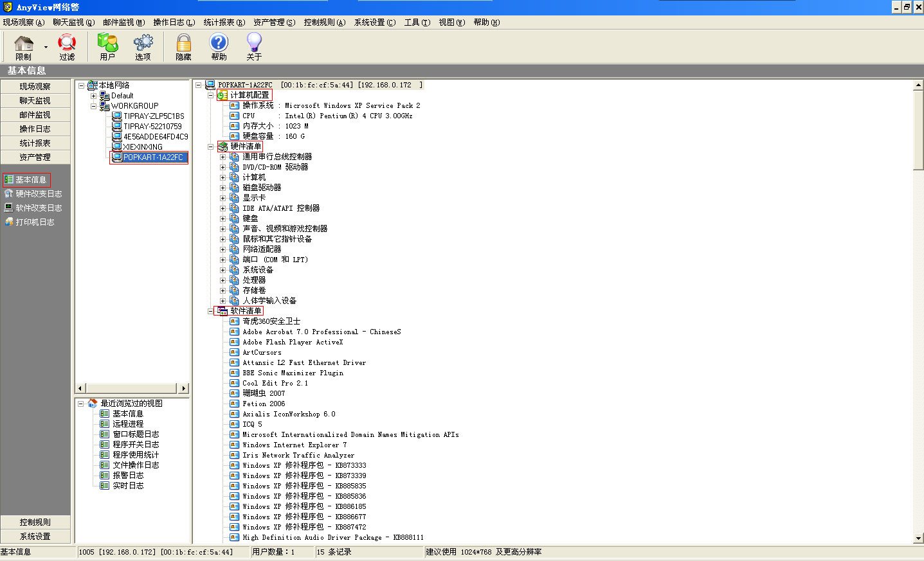Select the 内存大小 1023 M row
The width and height of the screenshot is (924, 561).
pyautogui.click(x=275, y=126)
